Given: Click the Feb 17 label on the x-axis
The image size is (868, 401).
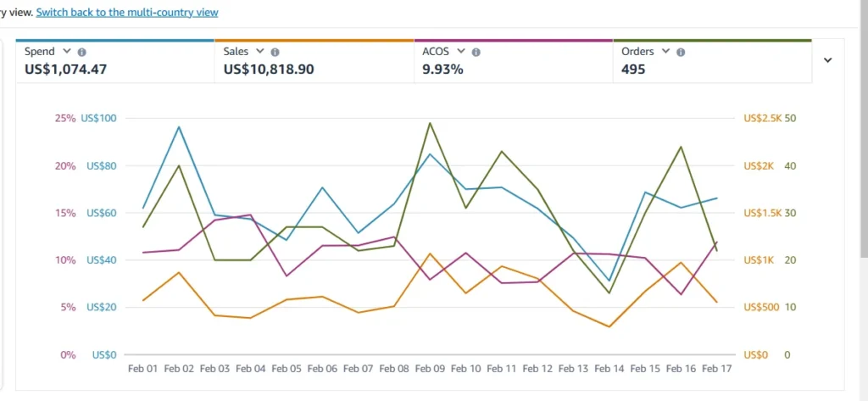Looking at the screenshot, I should [x=716, y=369].
